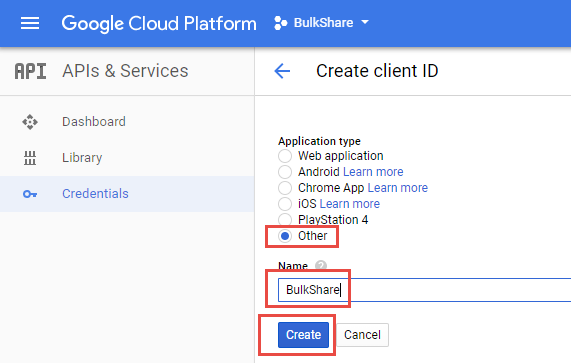The height and width of the screenshot is (363, 571).
Task: Click the APIs & Services heading
Action: point(125,71)
